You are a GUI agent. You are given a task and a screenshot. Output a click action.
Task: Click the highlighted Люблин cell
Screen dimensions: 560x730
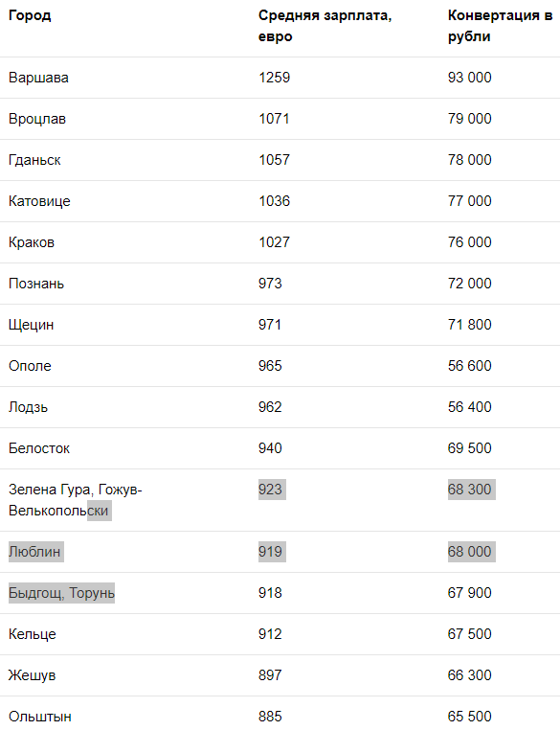(x=34, y=552)
